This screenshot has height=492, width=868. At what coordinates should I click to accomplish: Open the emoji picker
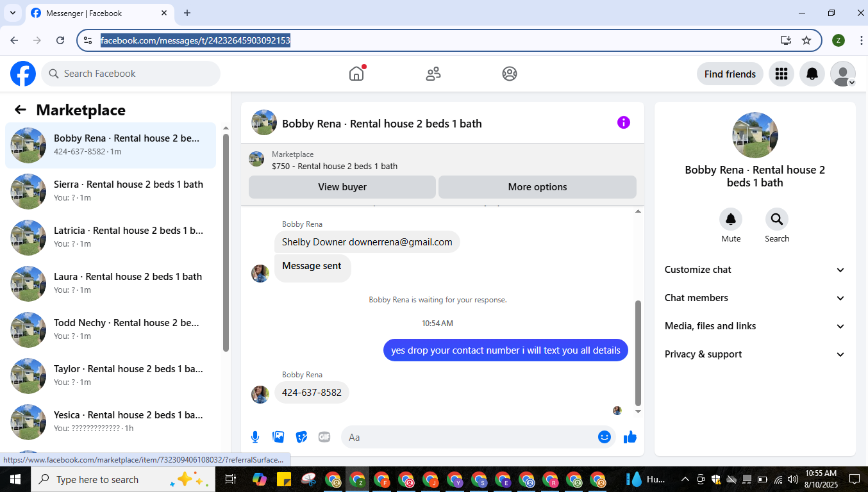click(605, 437)
